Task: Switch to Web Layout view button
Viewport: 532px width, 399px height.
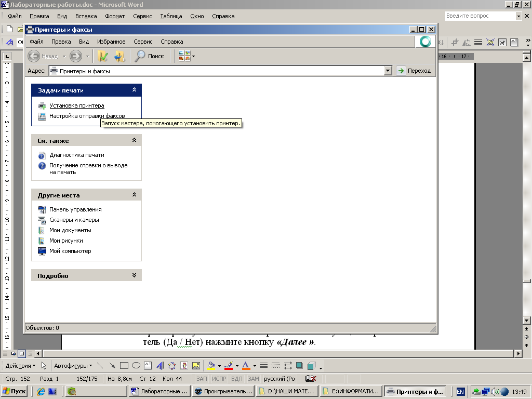Action: [14, 353]
